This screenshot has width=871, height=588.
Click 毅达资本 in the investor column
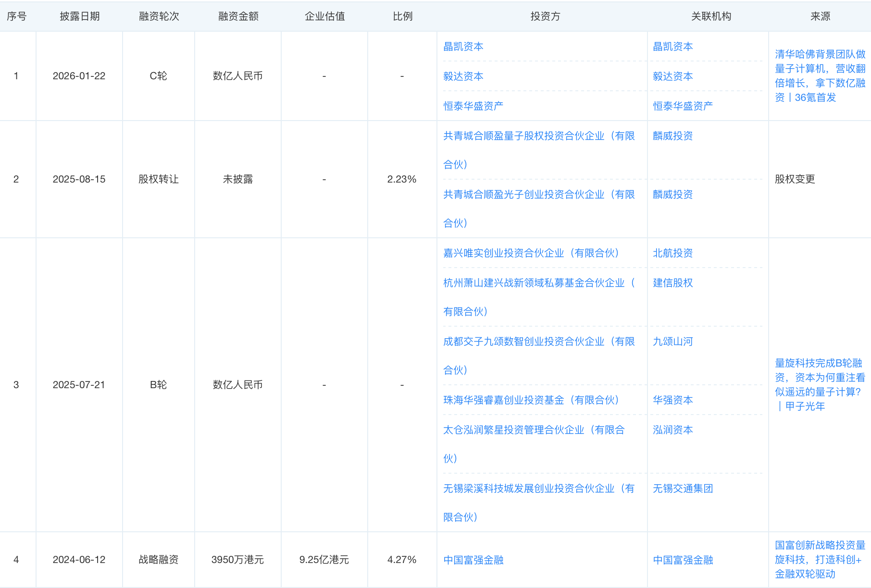pos(463,76)
